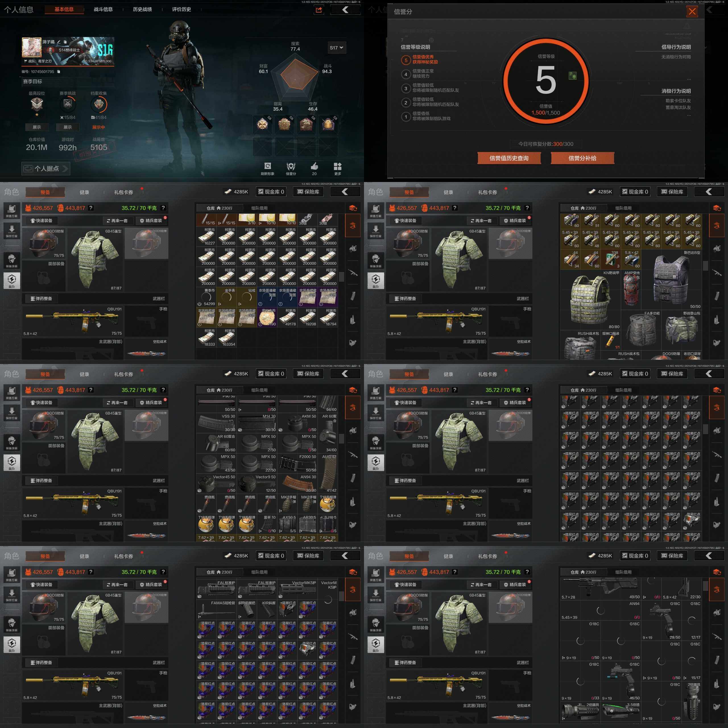Click 保存方案 icon in the 5.45×39 ammo stash screen
Viewport: 728px width, 728px height.
(376, 231)
